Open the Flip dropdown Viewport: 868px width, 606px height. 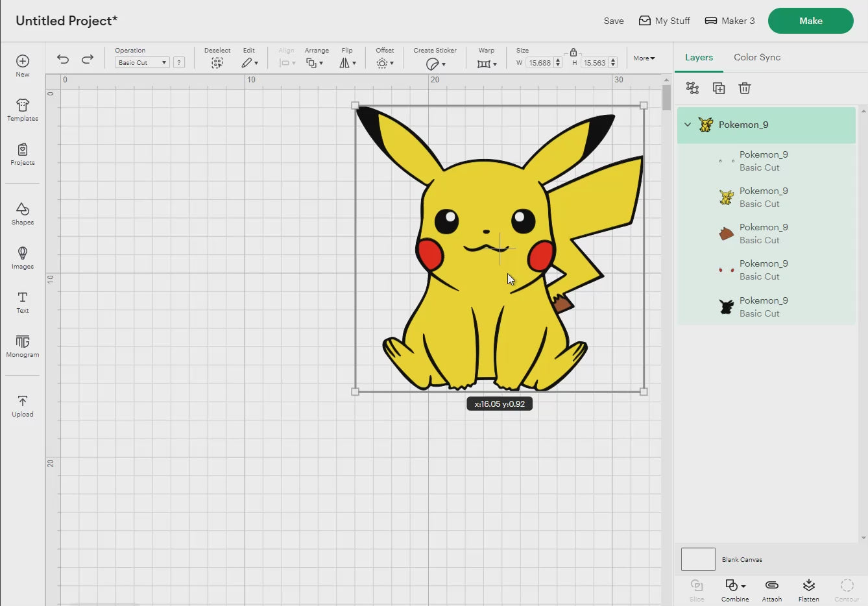(x=348, y=63)
